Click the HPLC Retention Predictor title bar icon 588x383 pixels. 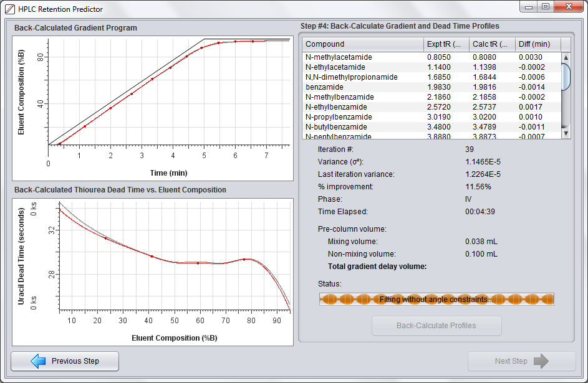pyautogui.click(x=9, y=9)
